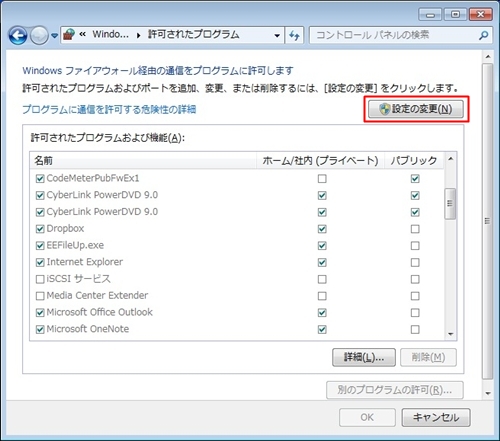
Task: Toggle Internet Explorer public checkbox
Action: (415, 262)
